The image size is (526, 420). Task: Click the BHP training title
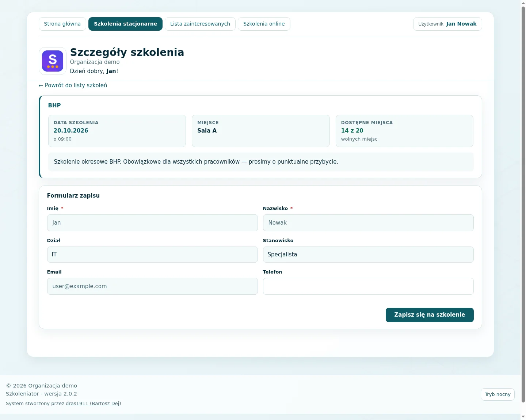(54, 105)
